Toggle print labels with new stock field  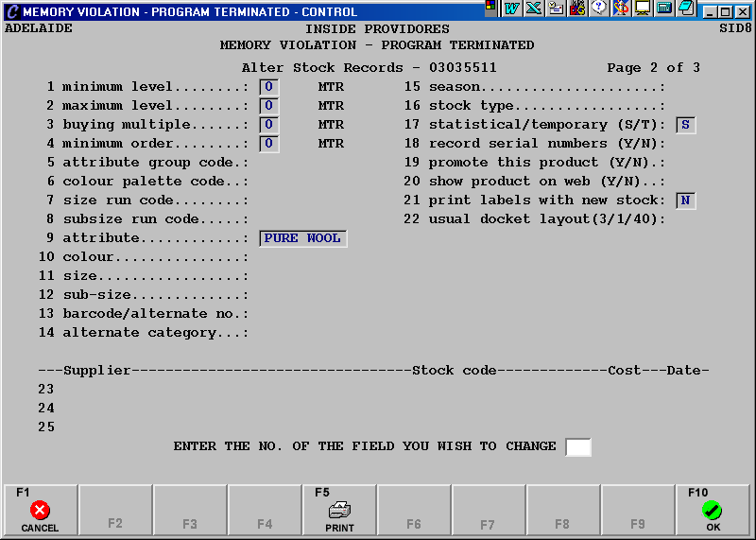pyautogui.click(x=685, y=200)
